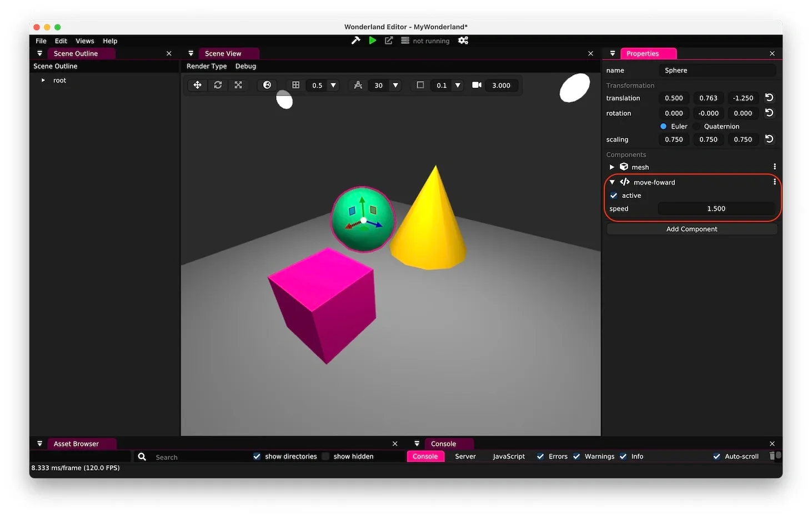Reset the translation values with revert icon
Viewport: 812px width, 517px height.
pyautogui.click(x=769, y=97)
